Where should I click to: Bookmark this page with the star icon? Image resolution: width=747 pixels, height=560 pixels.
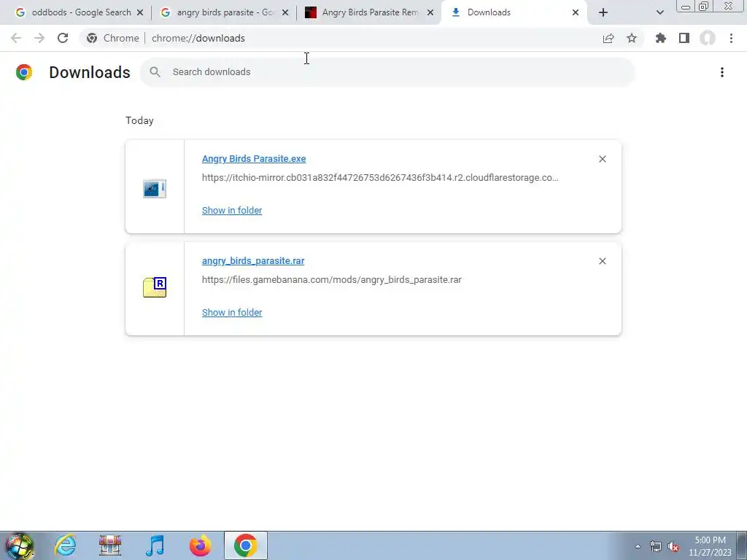632,38
